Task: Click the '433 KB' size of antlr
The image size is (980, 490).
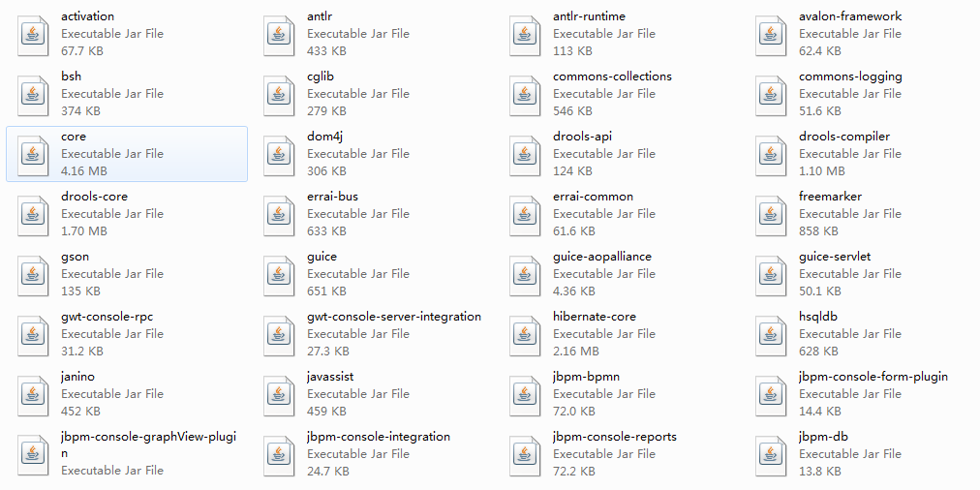Action: tap(326, 50)
